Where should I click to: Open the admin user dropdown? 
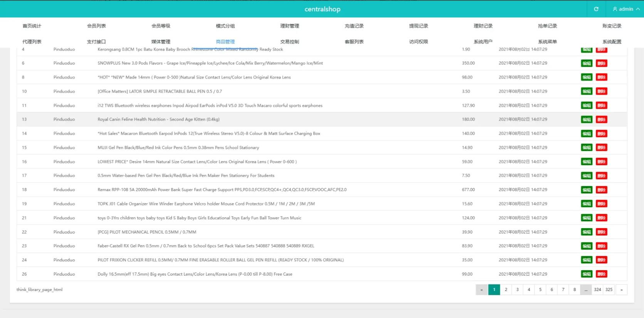pyautogui.click(x=626, y=9)
